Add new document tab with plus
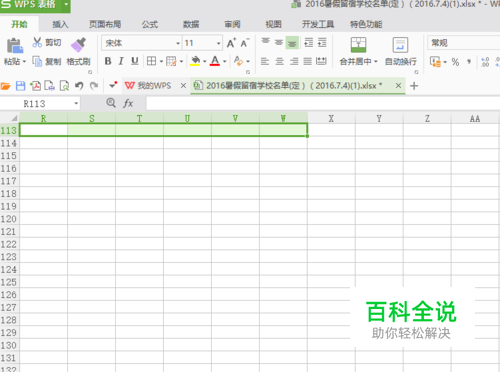Image resolution: width=500 pixels, height=372 pixels. pyautogui.click(x=414, y=86)
